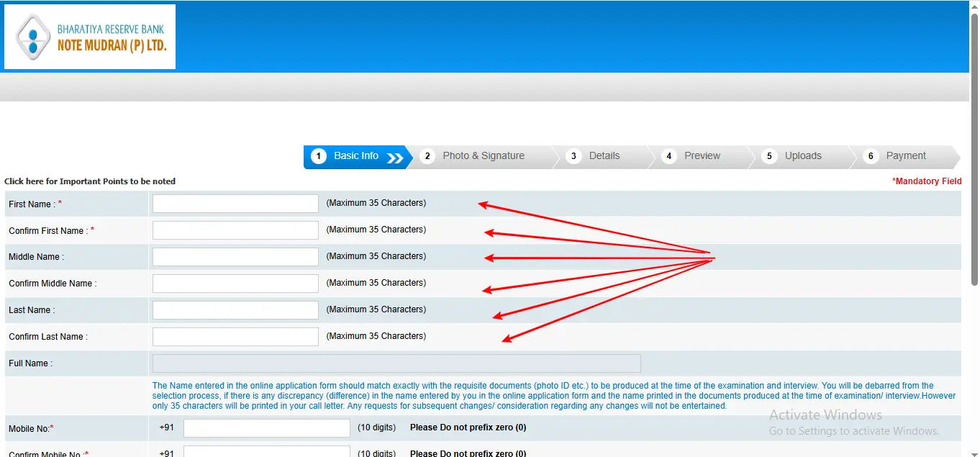Open the Important Points to be noted link
The width and height of the screenshot is (980, 457).
coord(90,181)
